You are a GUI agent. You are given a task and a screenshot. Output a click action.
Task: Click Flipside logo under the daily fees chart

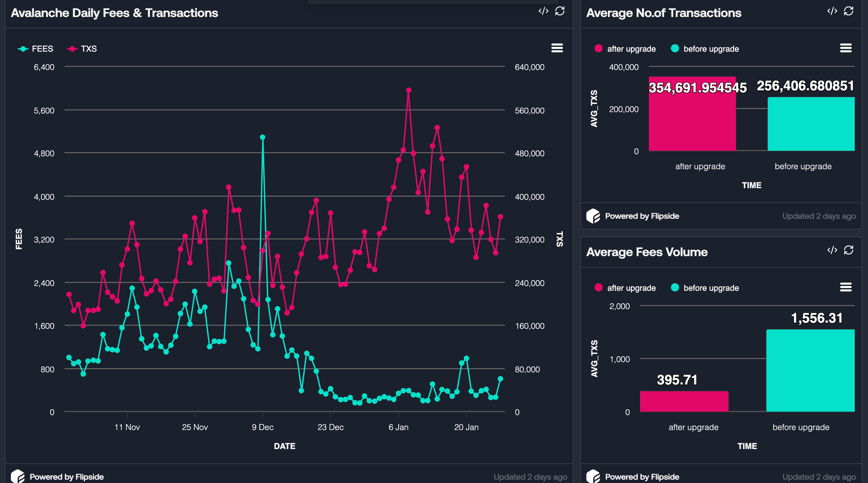pyautogui.click(x=18, y=476)
